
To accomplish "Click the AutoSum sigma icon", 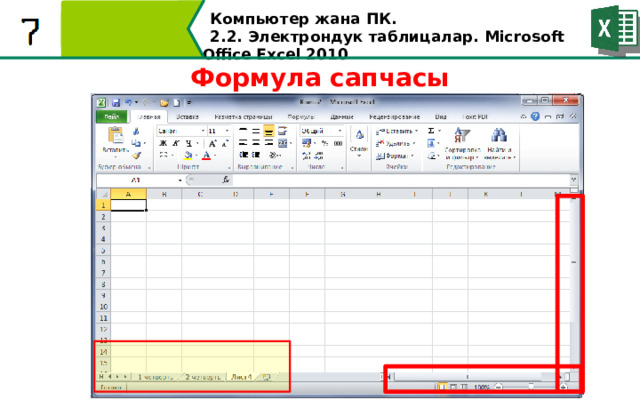I will (x=431, y=131).
